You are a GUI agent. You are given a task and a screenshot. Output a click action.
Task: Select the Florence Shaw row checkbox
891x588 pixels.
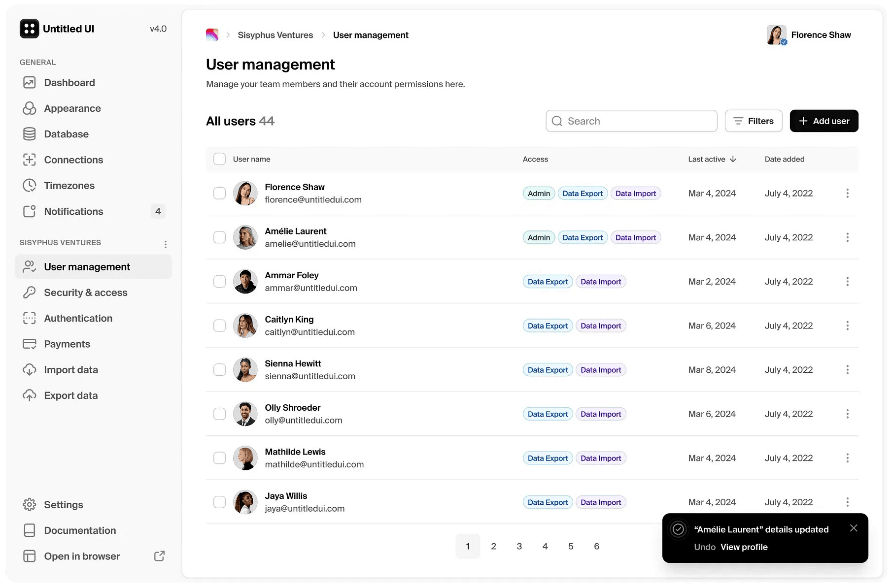tap(220, 193)
